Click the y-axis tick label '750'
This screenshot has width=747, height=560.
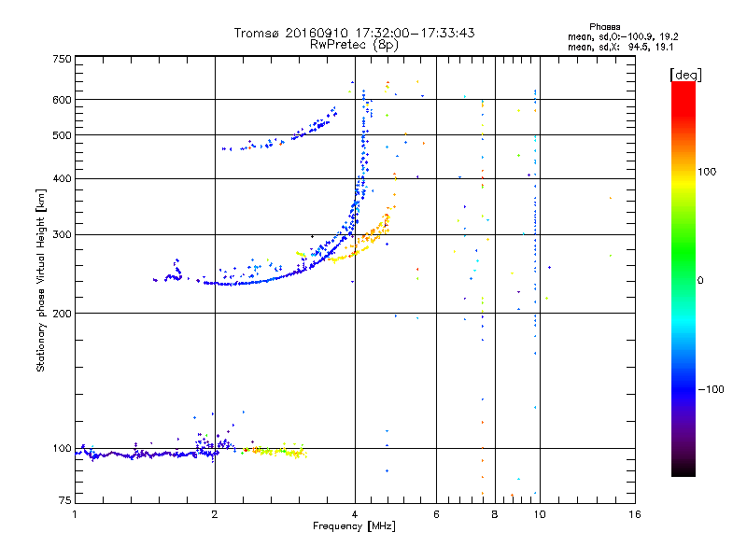coord(62,59)
